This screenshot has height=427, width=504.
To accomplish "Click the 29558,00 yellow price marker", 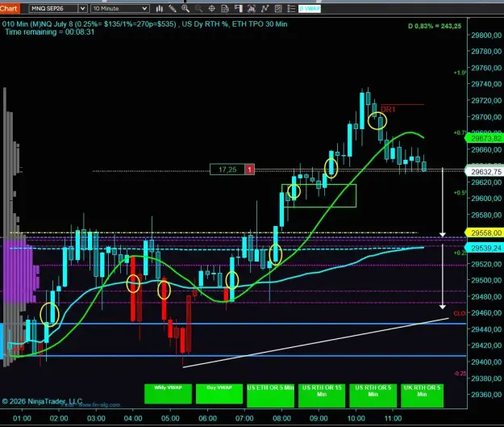I will (485, 232).
